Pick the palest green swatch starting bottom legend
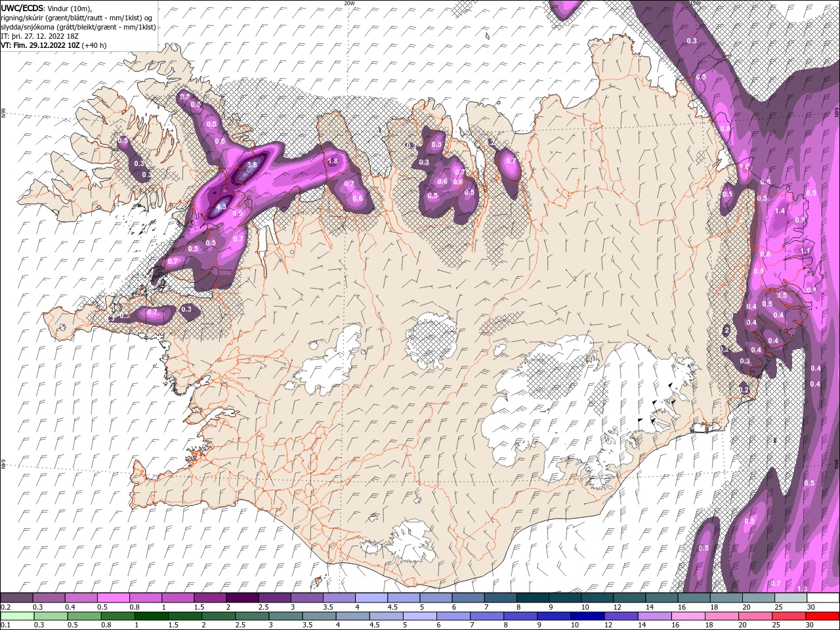 point(16,616)
